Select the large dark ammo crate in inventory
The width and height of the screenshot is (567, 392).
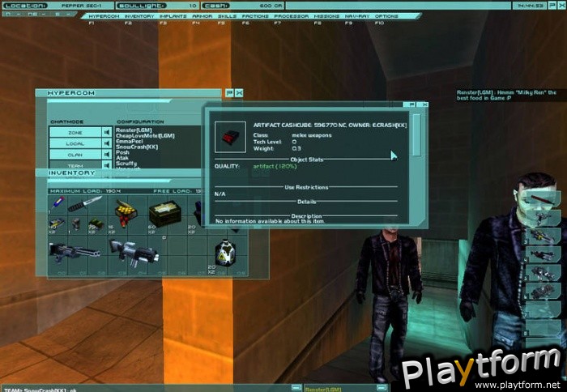[165, 213]
